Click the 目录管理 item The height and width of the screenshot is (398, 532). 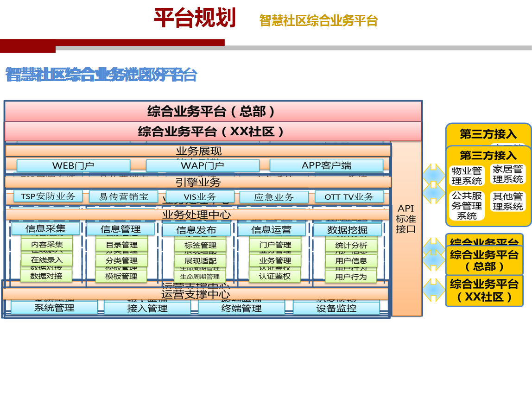click(121, 245)
